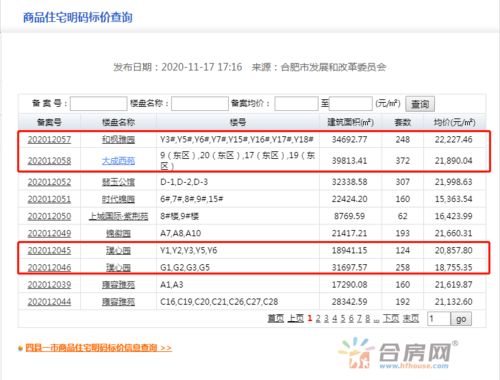Select price cell 21,132.60
The height and width of the screenshot is (380, 500).
454,302
